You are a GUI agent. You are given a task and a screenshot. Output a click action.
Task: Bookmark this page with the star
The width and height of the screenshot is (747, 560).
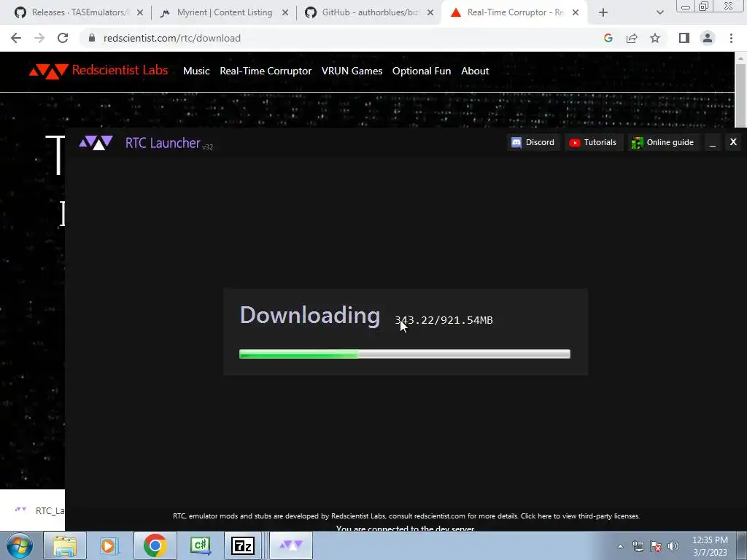click(x=655, y=38)
